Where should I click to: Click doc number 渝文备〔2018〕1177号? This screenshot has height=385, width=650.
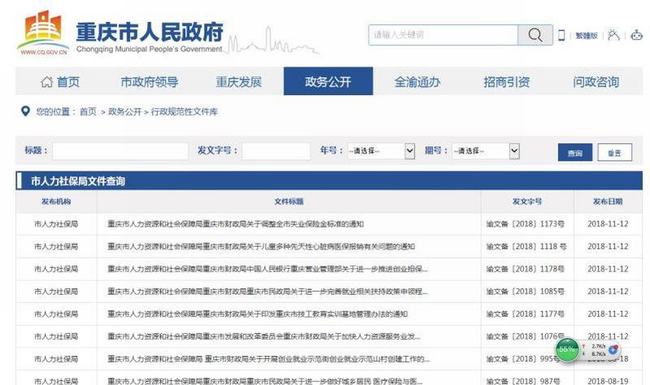pos(525,314)
